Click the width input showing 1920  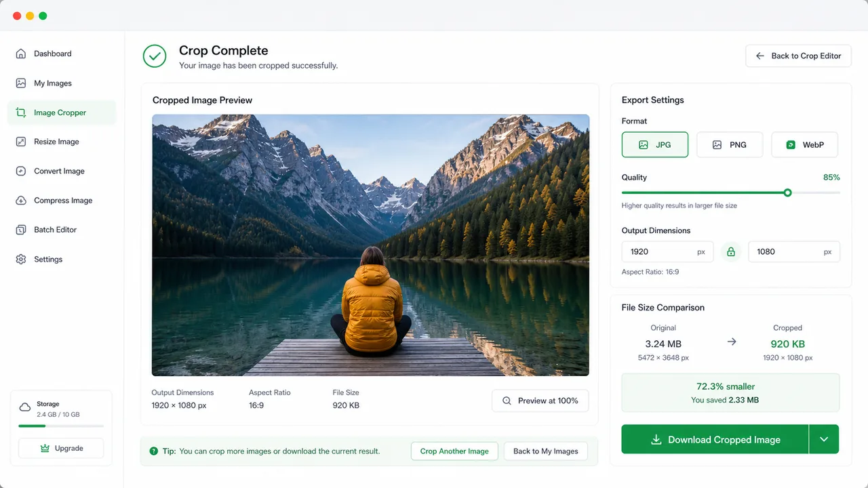pos(667,251)
